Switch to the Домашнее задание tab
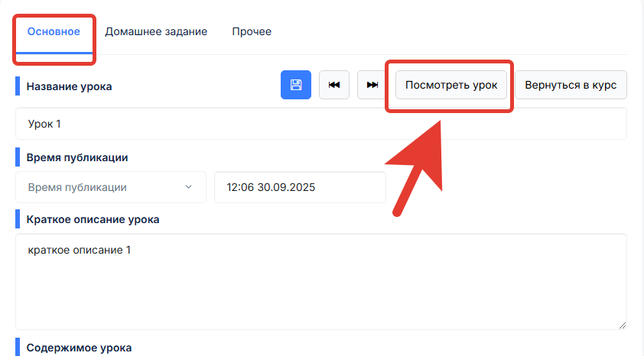The width and height of the screenshot is (644, 356). (x=156, y=31)
